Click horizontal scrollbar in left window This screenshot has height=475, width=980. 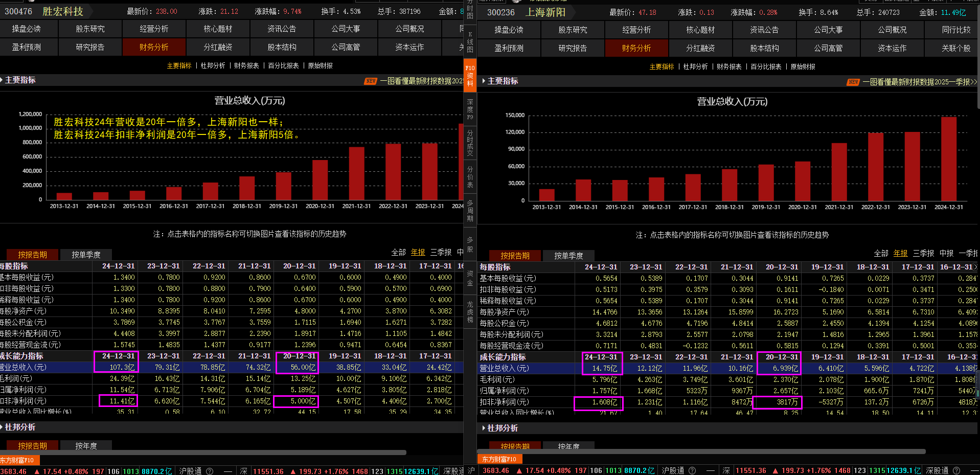pyautogui.click(x=203, y=453)
